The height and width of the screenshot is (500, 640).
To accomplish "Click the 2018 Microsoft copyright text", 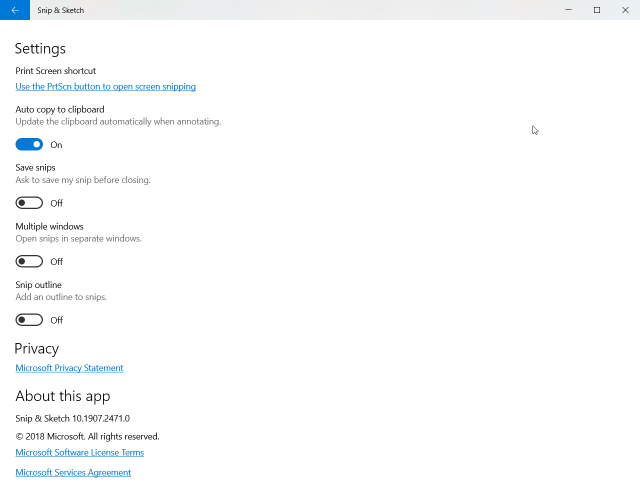I will coord(87,437).
